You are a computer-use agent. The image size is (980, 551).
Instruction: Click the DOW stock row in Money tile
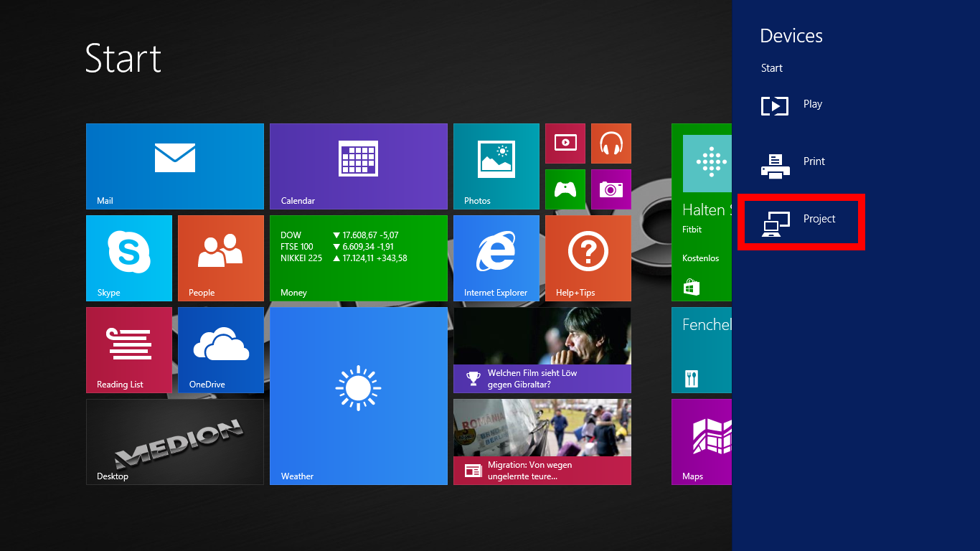tap(339, 235)
